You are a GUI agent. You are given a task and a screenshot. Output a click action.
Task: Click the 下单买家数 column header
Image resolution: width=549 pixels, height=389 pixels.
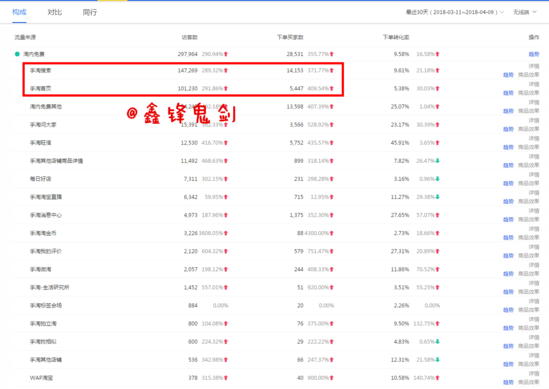290,37
